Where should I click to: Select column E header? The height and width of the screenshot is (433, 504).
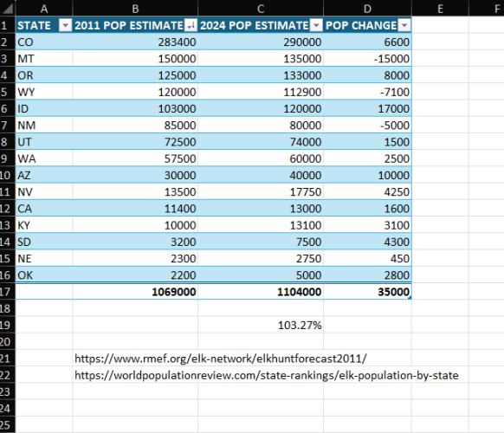(441, 9)
